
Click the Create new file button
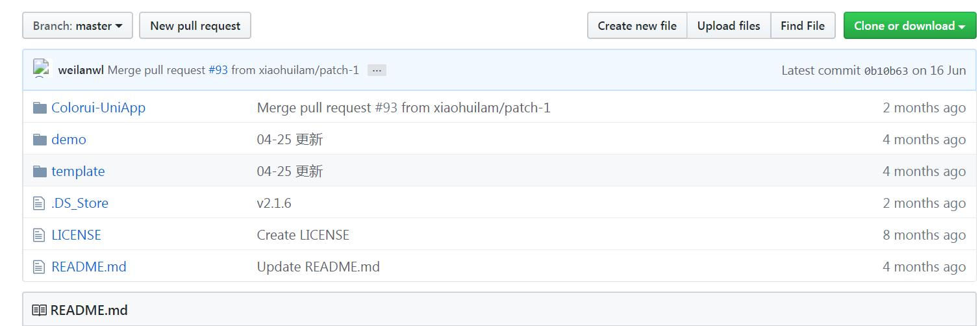(x=637, y=26)
